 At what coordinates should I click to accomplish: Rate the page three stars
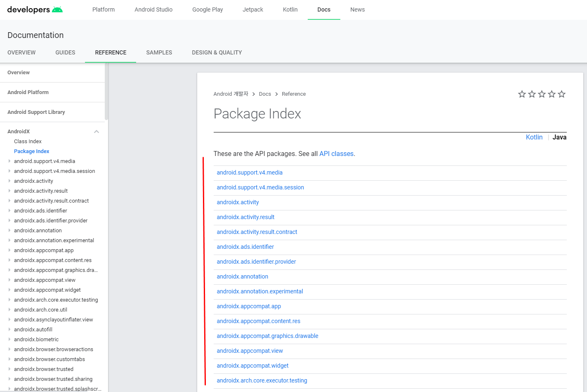point(542,94)
